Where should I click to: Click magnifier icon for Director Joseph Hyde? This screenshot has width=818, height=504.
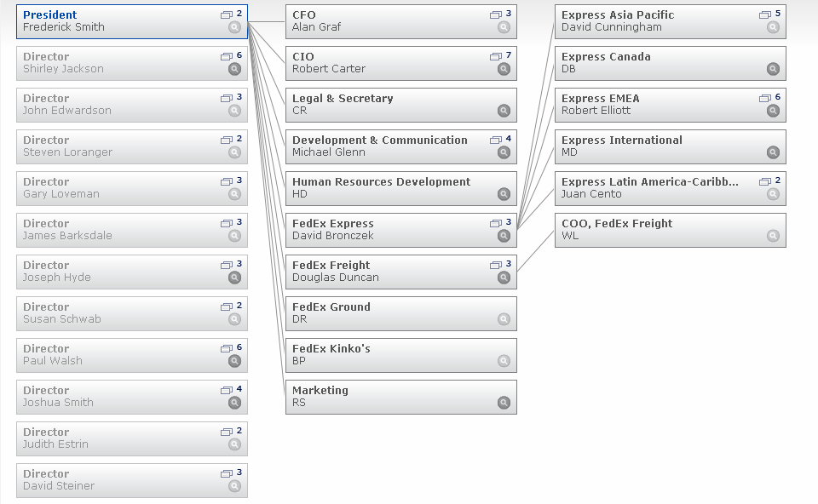click(235, 278)
